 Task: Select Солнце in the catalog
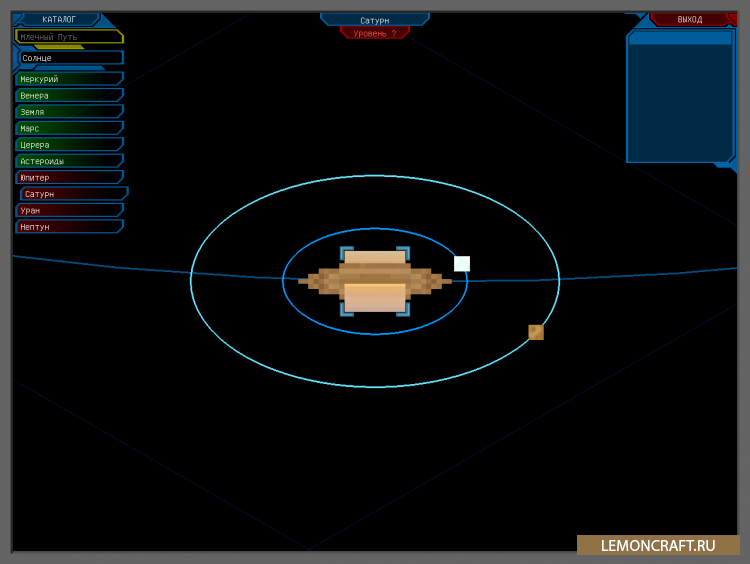[x=70, y=58]
